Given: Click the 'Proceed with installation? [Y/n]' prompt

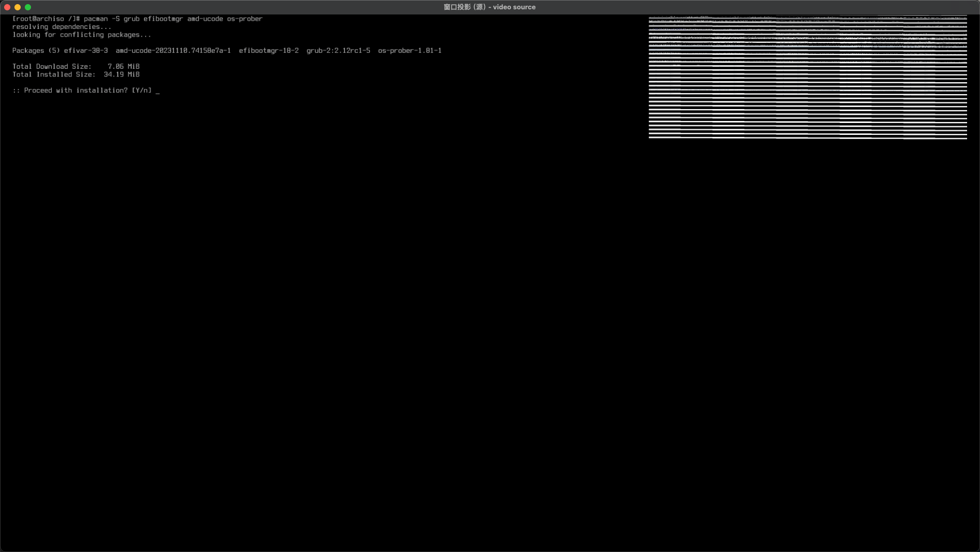Looking at the screenshot, I should click(82, 90).
